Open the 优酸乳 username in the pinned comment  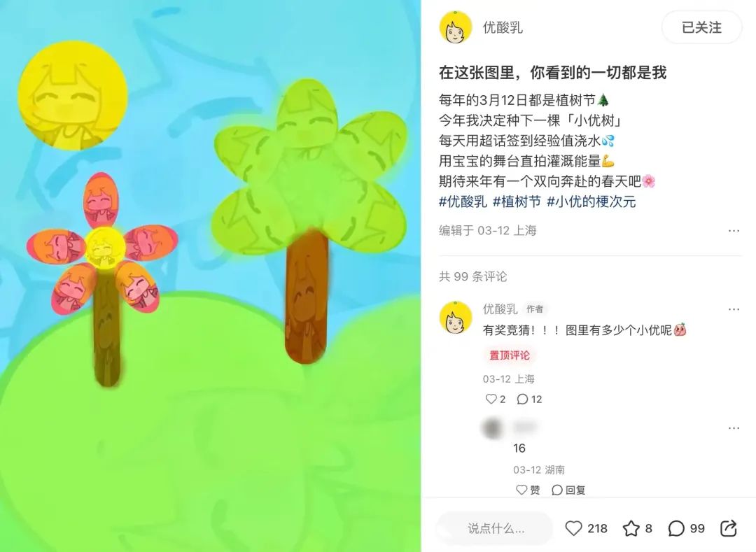500,309
